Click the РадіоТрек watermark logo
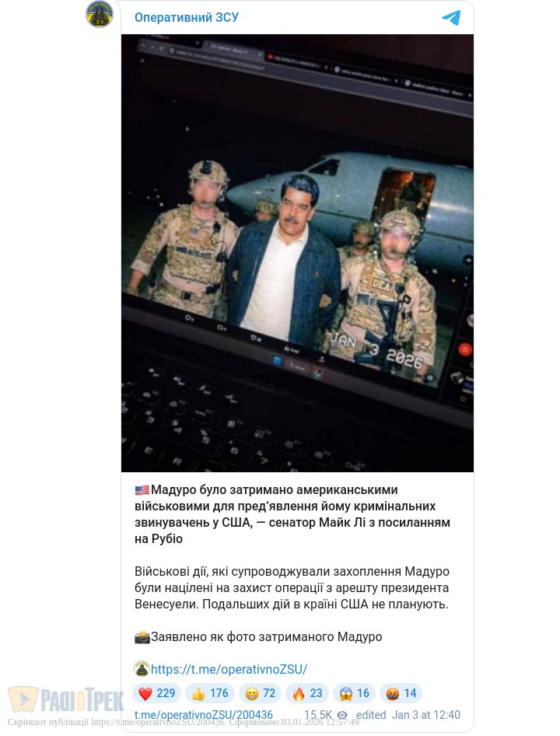 click(65, 700)
